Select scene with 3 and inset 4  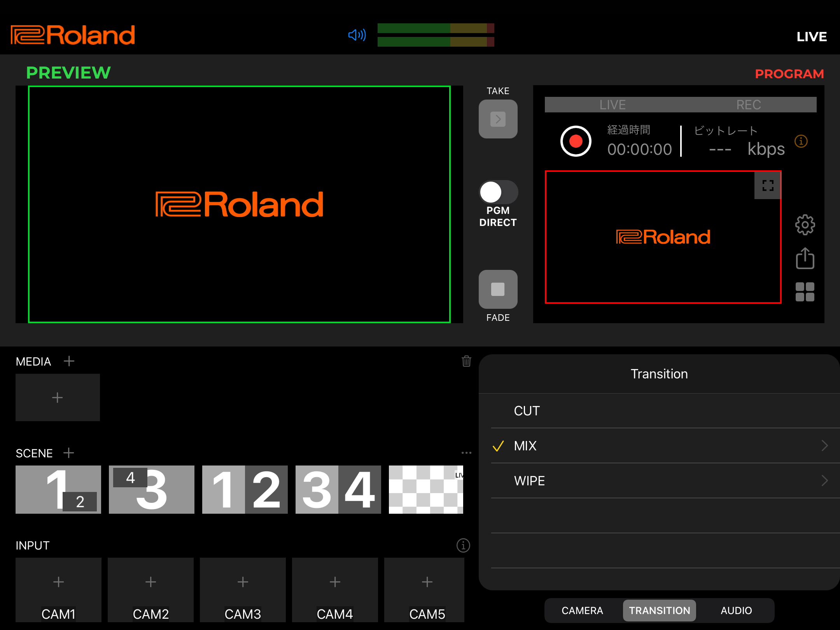point(152,490)
